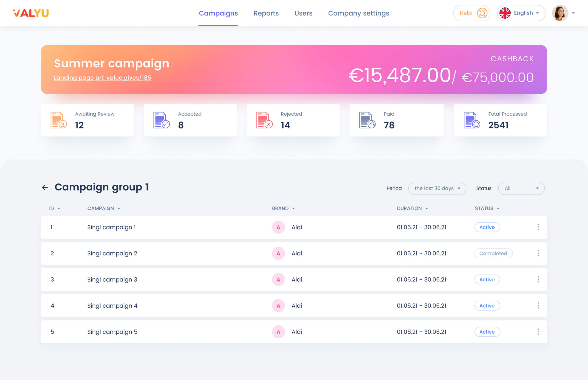
Task: Click the Awaiting Review hourglass document icon
Action: coord(58,120)
